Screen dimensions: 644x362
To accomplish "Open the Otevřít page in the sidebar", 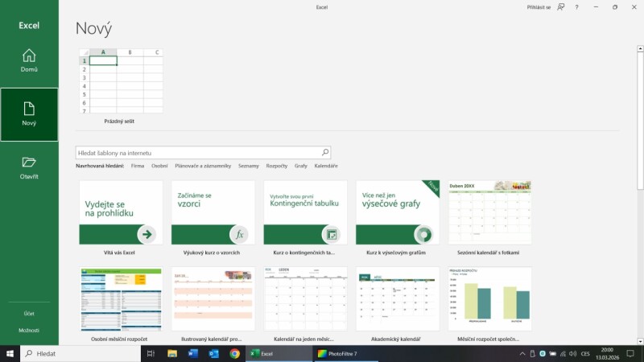I will tap(29, 168).
